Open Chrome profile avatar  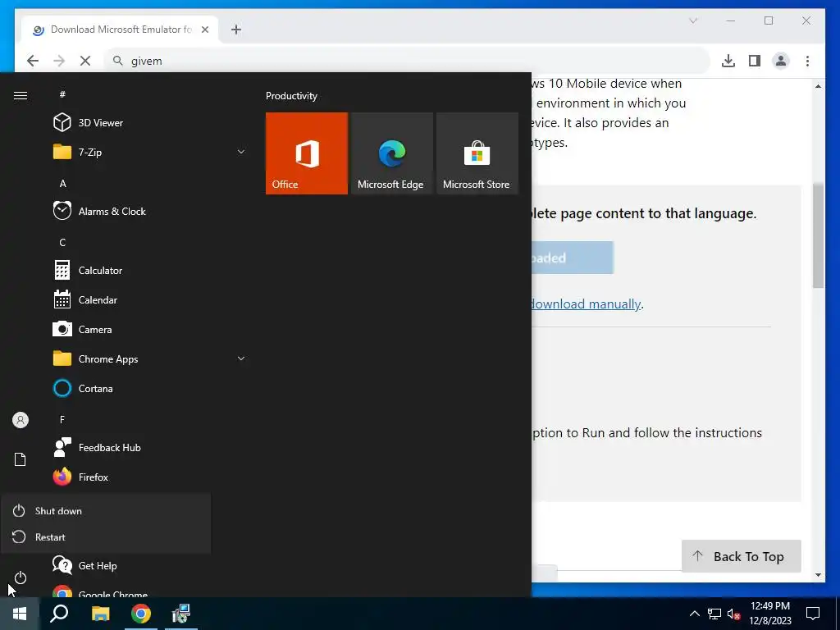781,61
